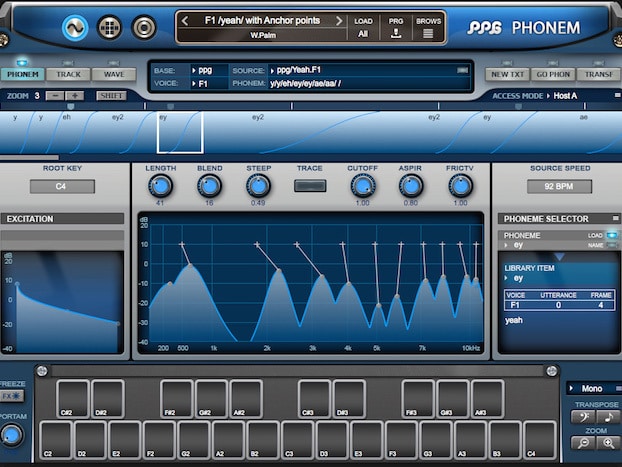Expand the PHONEME ey dropdown
Image resolution: width=622 pixels, height=467 pixels.
(514, 245)
